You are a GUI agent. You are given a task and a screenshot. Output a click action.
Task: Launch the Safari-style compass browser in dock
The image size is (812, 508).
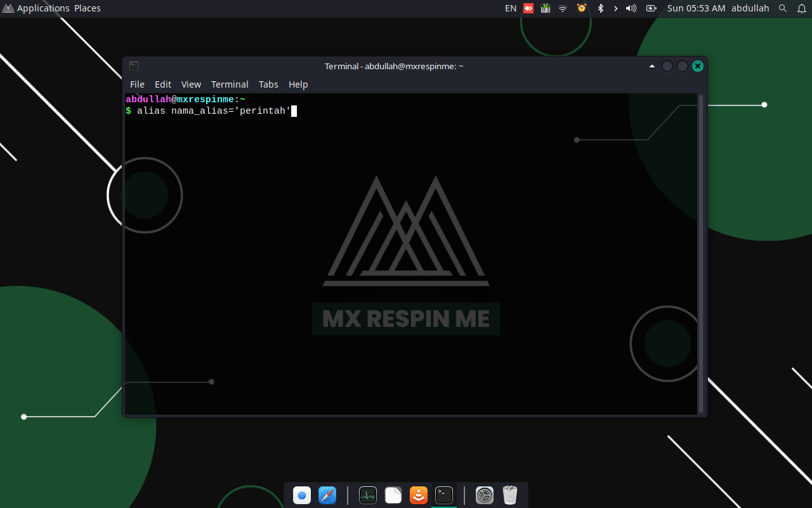click(x=327, y=495)
